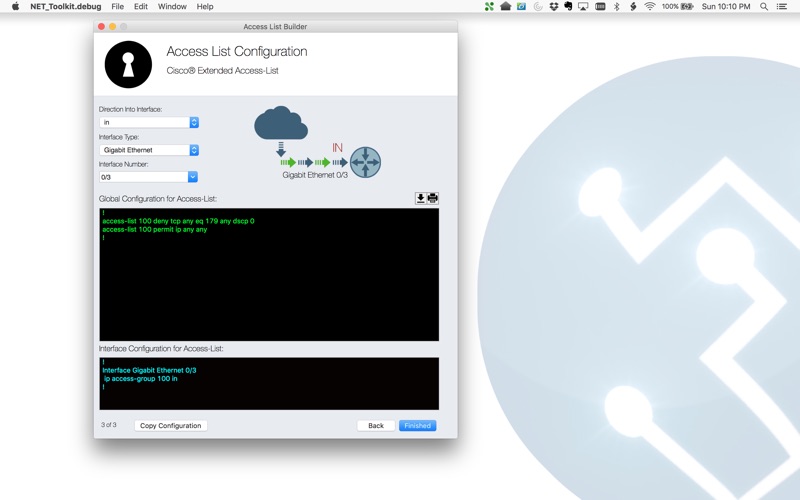Close the Access List Builder window
Screen dimensions: 800x500
[x=102, y=27]
